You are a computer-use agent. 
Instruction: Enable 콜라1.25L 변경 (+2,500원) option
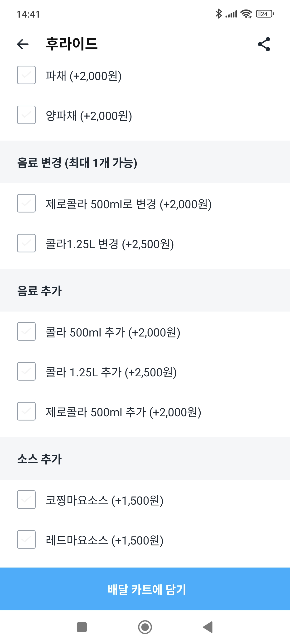(26, 243)
